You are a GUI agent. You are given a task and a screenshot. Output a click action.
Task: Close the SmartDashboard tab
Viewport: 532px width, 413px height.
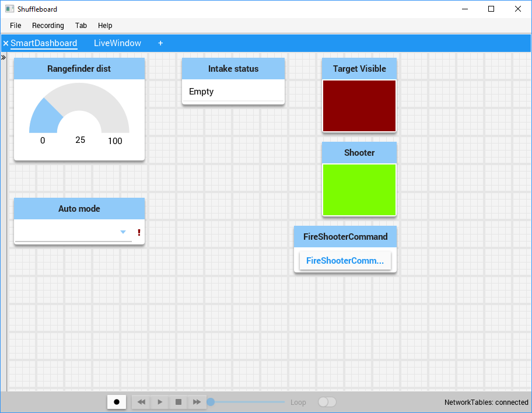click(6, 43)
